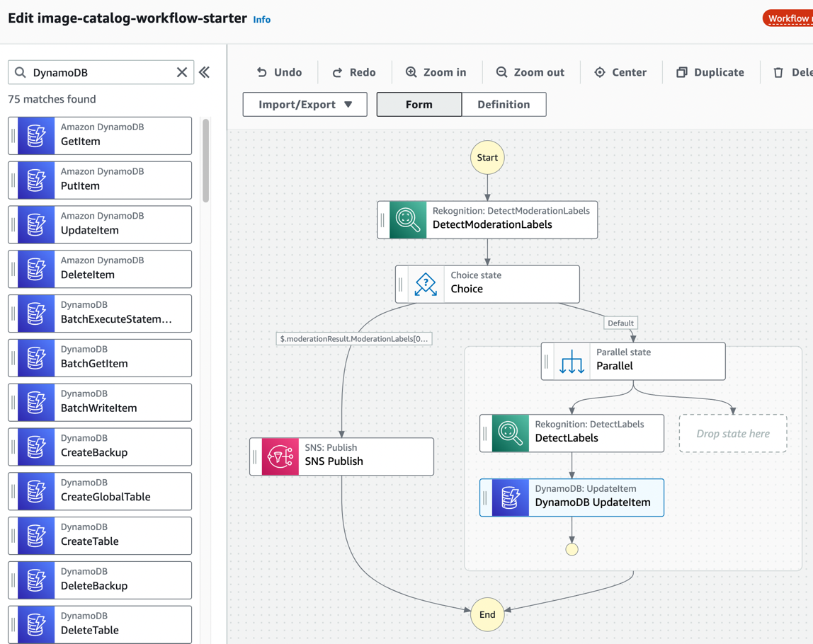Click the DynamoDB DeleteItem action icon
This screenshot has height=644, width=813.
[x=36, y=270]
